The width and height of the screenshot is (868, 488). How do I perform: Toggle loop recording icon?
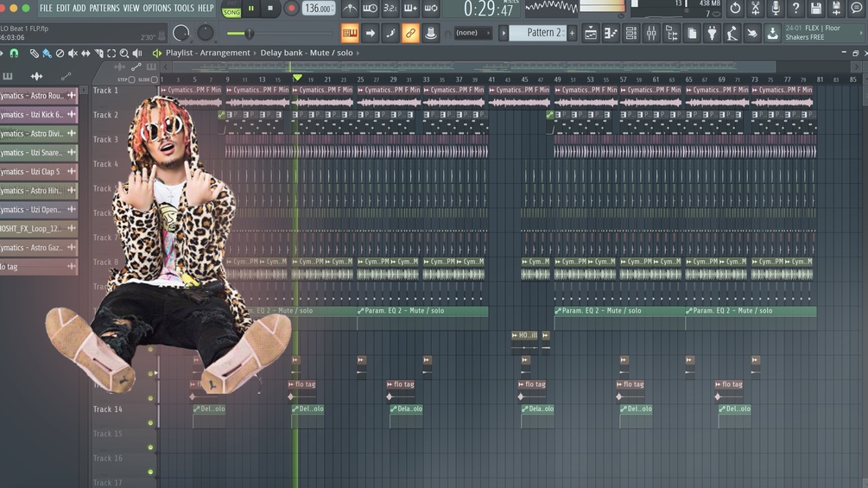(x=430, y=9)
